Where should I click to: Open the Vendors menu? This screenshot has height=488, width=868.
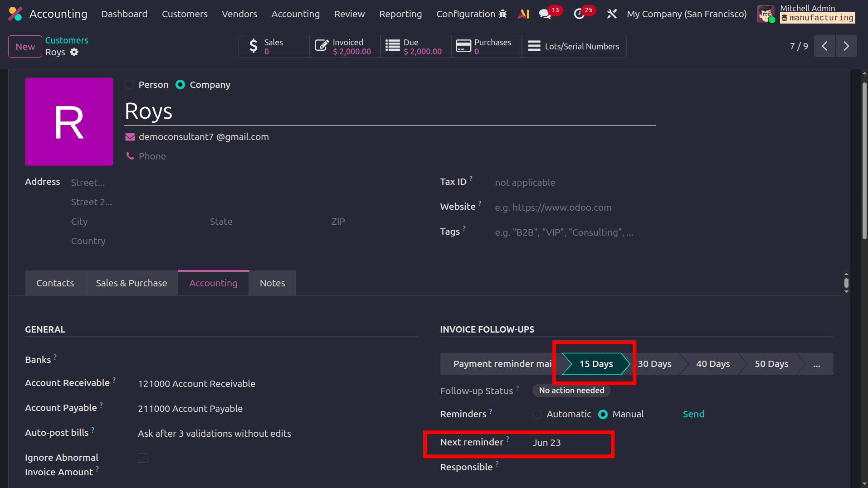pyautogui.click(x=239, y=14)
